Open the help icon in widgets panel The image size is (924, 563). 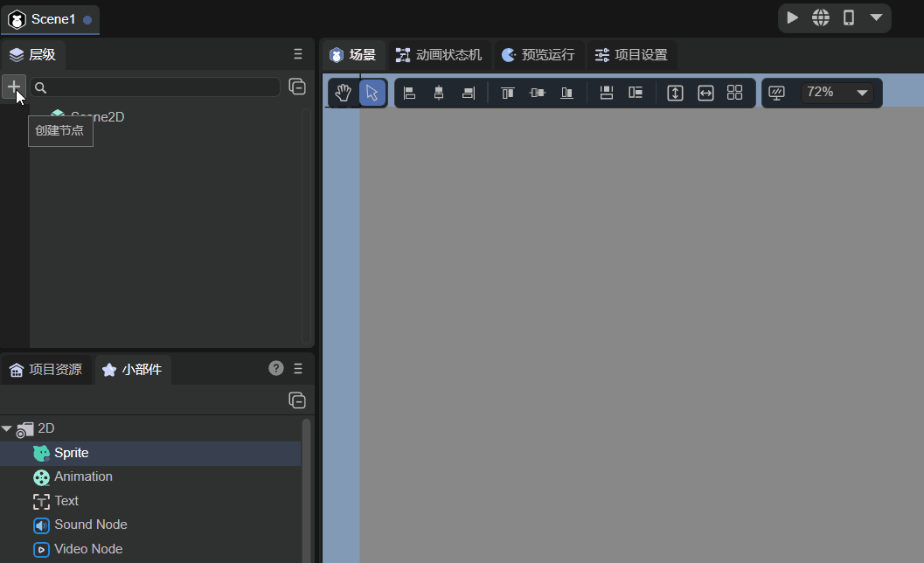point(276,368)
